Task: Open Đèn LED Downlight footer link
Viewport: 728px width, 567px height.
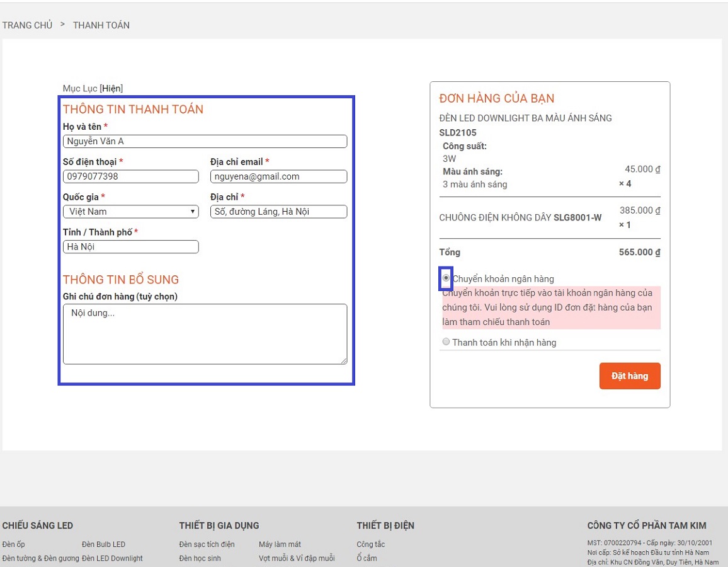Action: [112, 558]
